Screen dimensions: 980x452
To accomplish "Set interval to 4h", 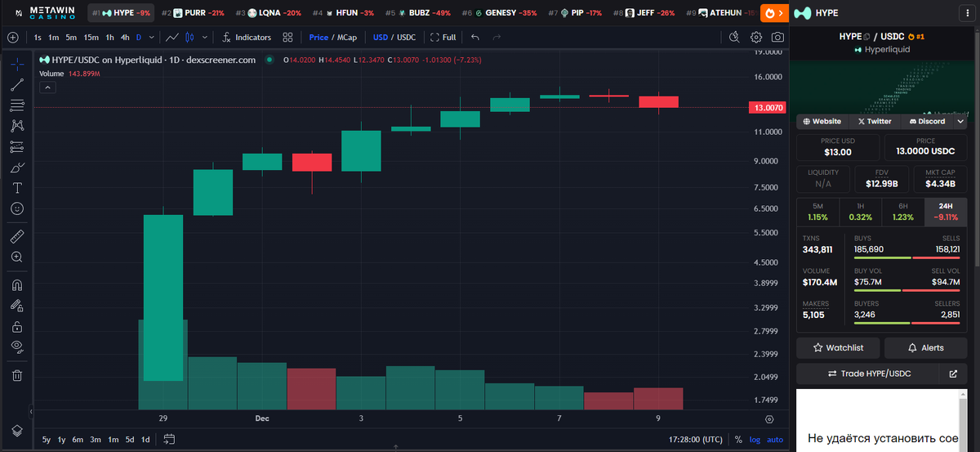I will coord(125,37).
